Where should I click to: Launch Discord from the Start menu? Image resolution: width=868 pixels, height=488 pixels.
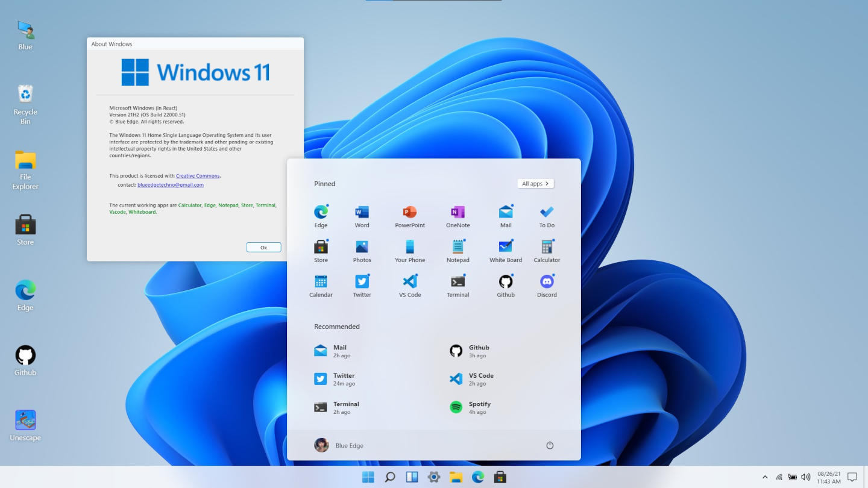pos(547,282)
